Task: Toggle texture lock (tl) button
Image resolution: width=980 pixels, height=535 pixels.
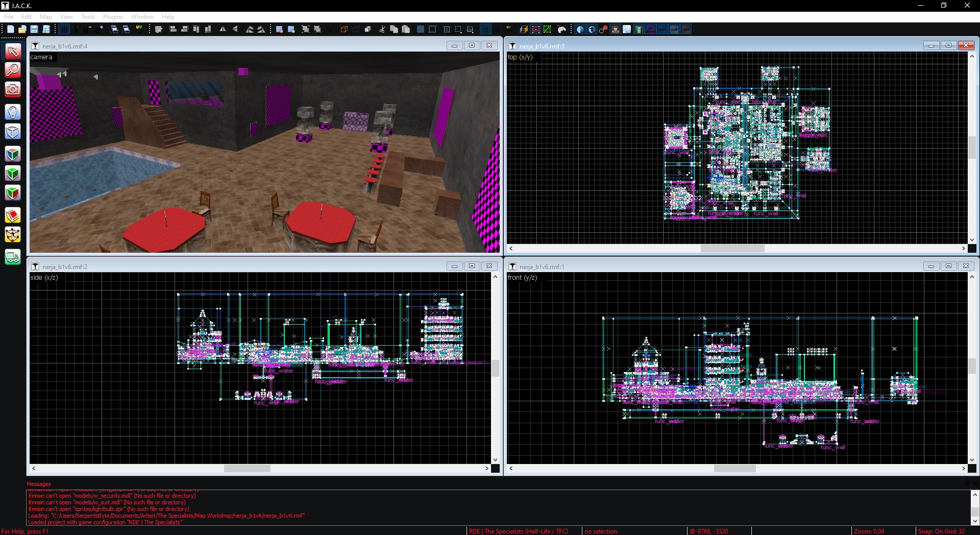Action: (485, 30)
